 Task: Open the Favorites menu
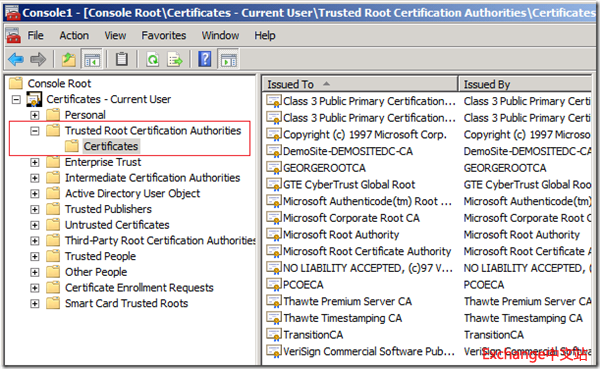click(x=164, y=36)
